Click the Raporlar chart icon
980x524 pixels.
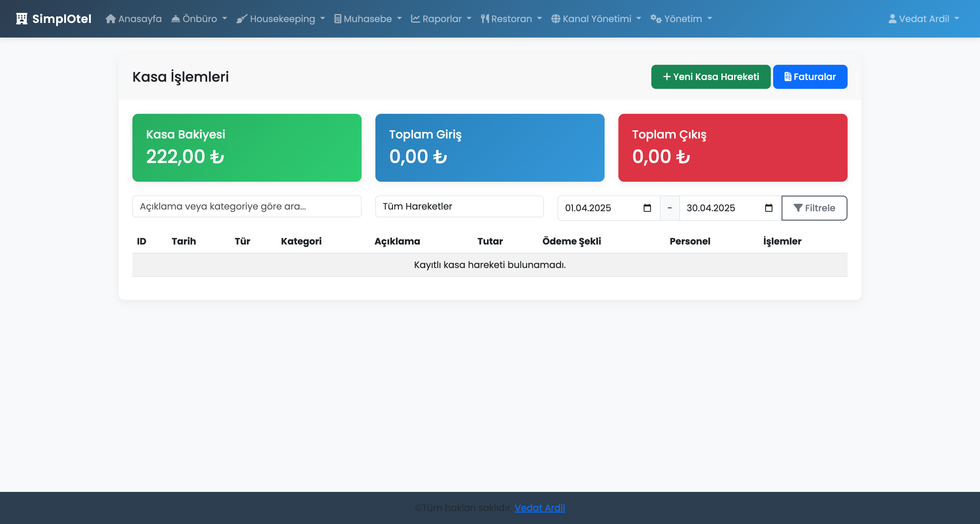click(x=415, y=19)
